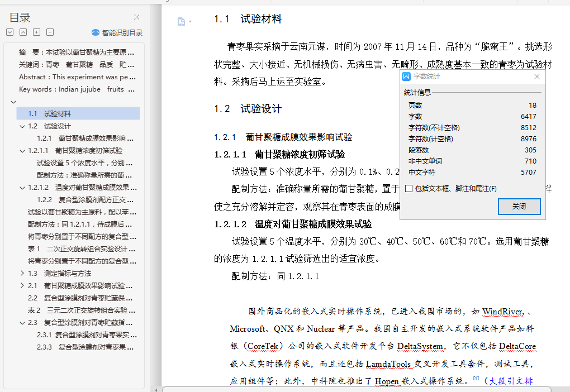
Task: Open outline entry Key words：Indian jujube fruits
Action: coord(77,89)
